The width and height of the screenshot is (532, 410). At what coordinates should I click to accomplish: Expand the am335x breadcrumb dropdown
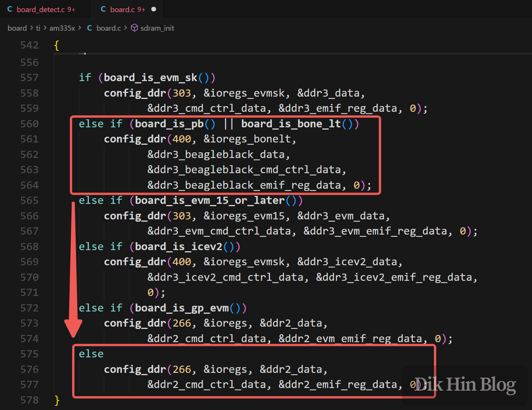click(x=62, y=28)
